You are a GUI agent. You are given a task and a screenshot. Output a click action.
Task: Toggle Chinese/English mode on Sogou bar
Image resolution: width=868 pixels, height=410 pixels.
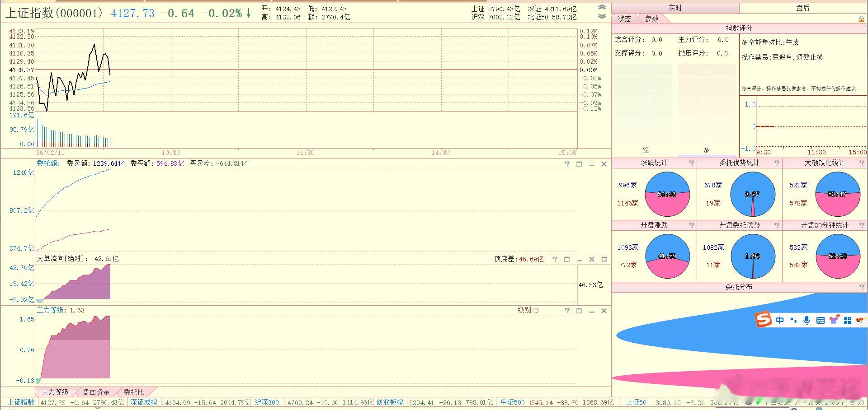(x=780, y=320)
